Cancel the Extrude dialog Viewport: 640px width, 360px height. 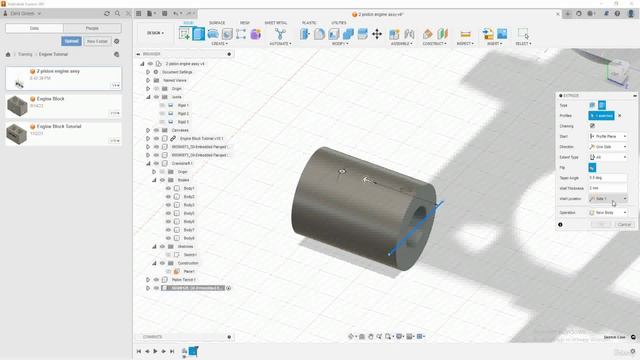pyautogui.click(x=624, y=224)
